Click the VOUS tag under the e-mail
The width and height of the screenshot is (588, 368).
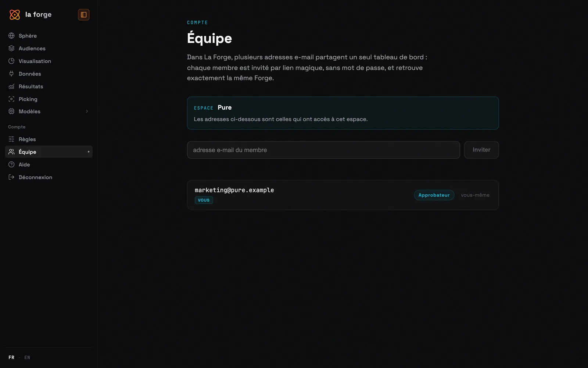pos(204,200)
